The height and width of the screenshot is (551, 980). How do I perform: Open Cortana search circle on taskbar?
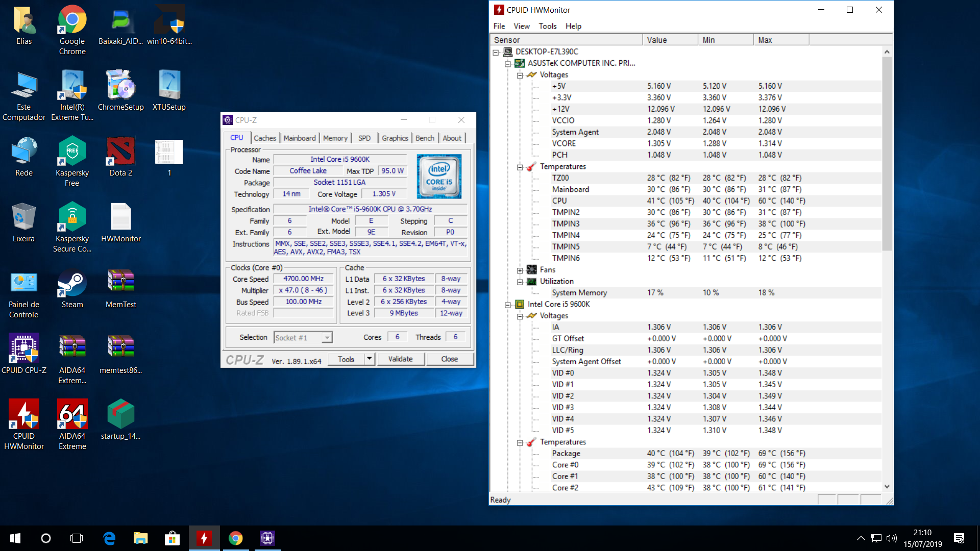point(46,538)
